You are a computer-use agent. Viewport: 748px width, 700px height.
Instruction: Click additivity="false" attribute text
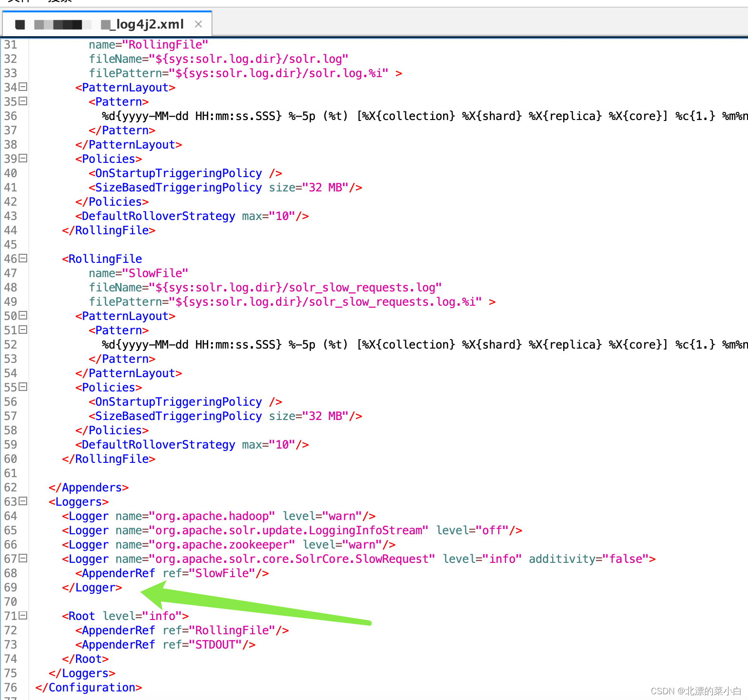point(589,559)
